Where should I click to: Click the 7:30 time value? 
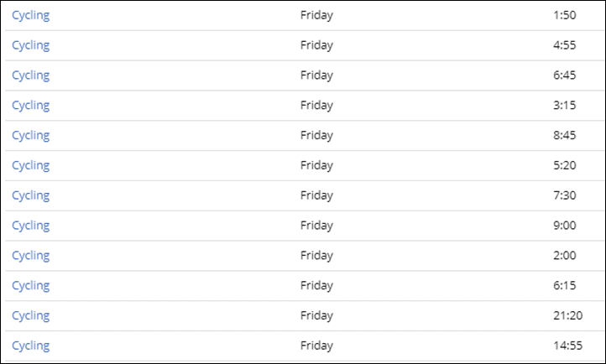click(x=565, y=195)
